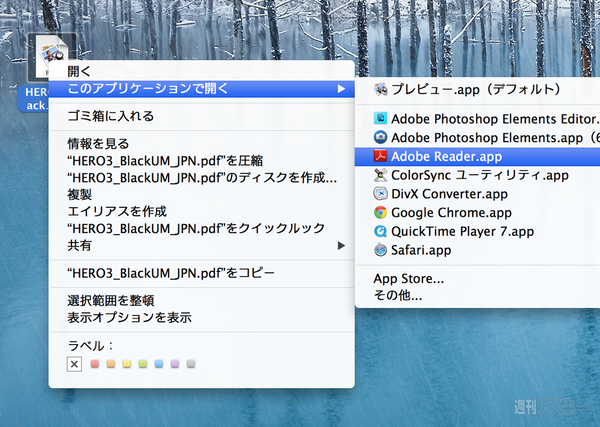The width and height of the screenshot is (600, 427).
Task: Open with Adobe Photoshop Elements.app
Action: 478,137
